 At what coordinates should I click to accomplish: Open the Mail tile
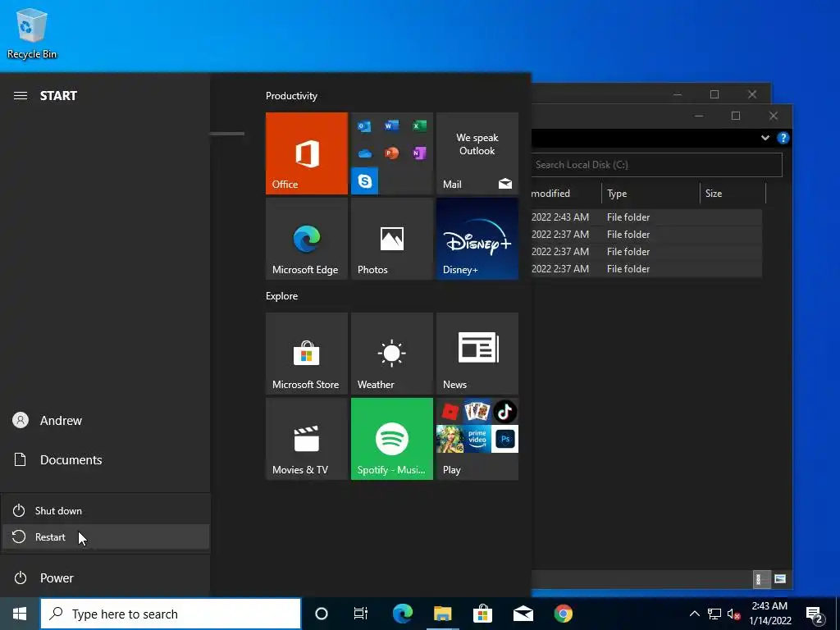coord(477,153)
